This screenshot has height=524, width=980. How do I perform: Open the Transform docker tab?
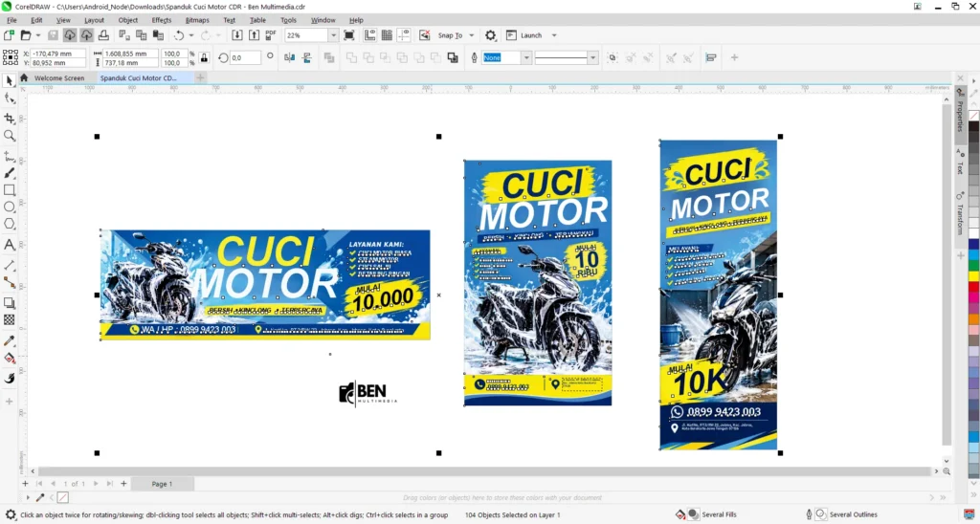tap(961, 213)
